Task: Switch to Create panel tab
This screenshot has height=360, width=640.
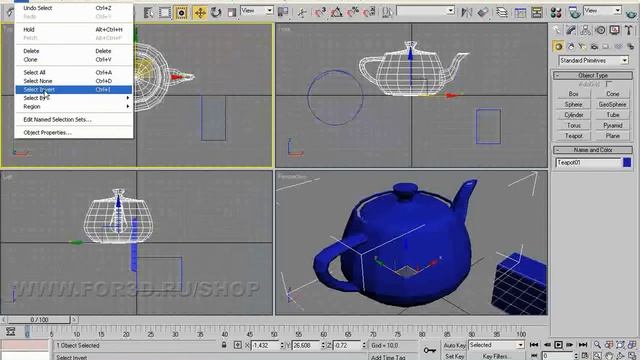Action: point(557,30)
